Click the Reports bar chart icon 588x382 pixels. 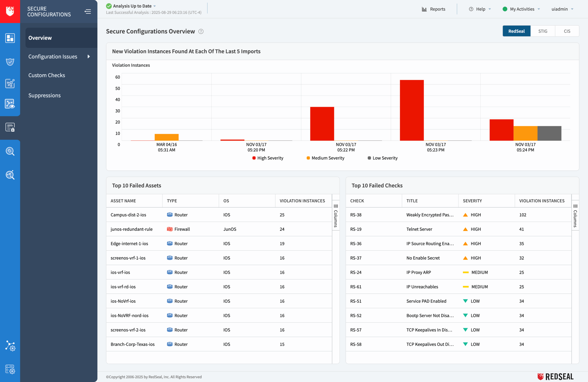[424, 9]
